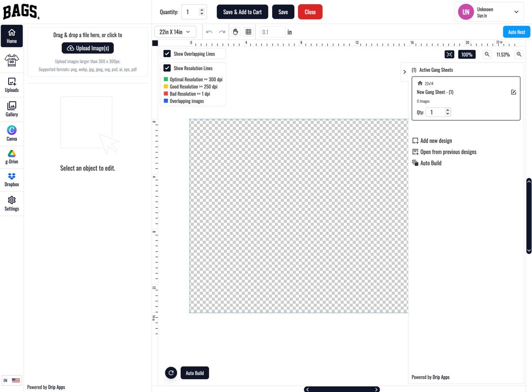The height and width of the screenshot is (392, 532).
Task: Click the home icon in gang sheet card
Action: tap(420, 83)
